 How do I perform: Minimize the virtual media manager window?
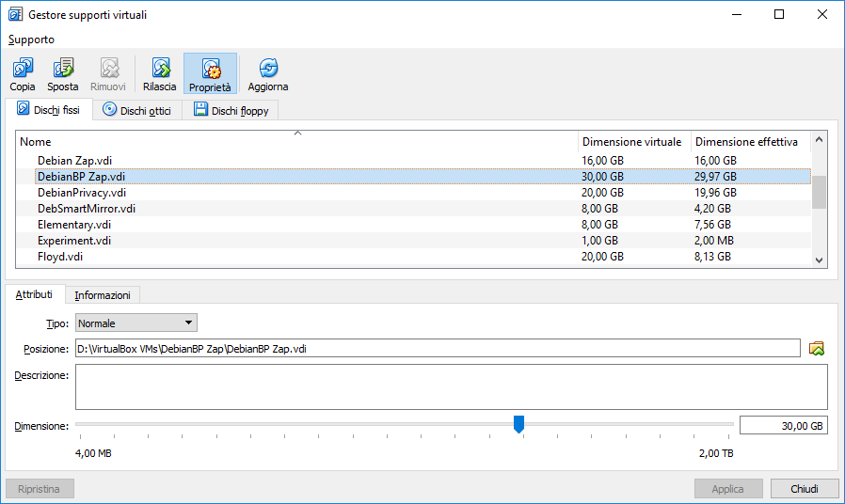coord(737,14)
